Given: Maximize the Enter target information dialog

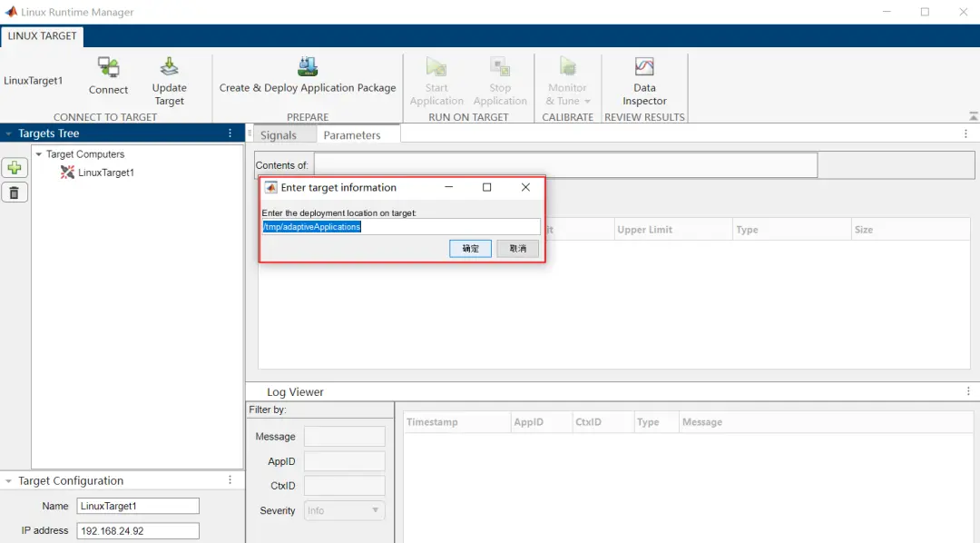Looking at the screenshot, I should (487, 187).
